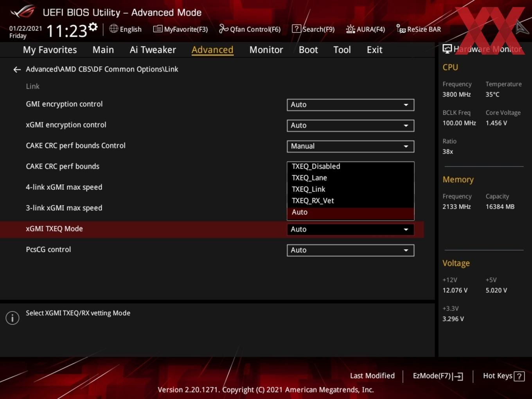Open PcsCG control dropdown
Image resolution: width=532 pixels, height=399 pixels.
350,250
